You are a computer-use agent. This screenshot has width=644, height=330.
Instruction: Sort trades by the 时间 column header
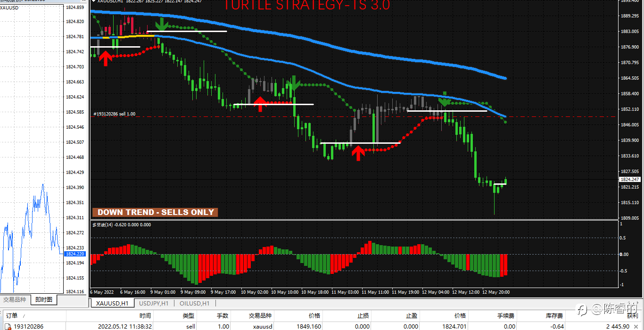tap(145, 315)
